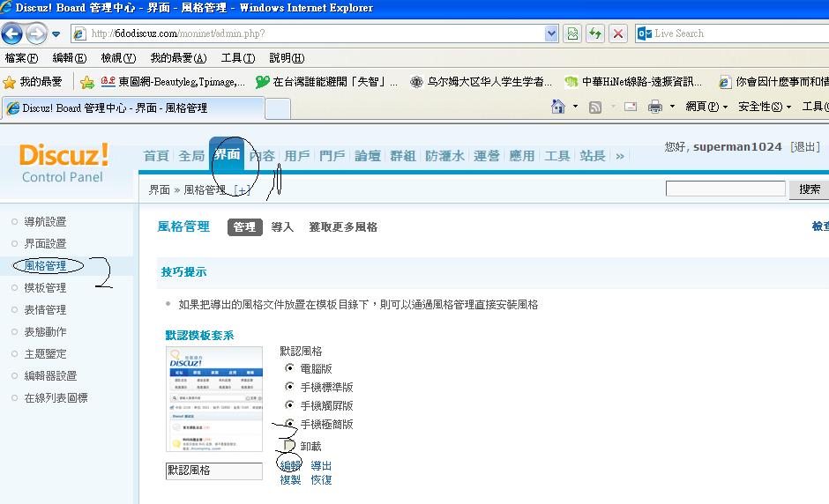Viewport: 829px width, 504px height.
Task: Open 導航設置 in the sidebar
Action: tap(45, 222)
